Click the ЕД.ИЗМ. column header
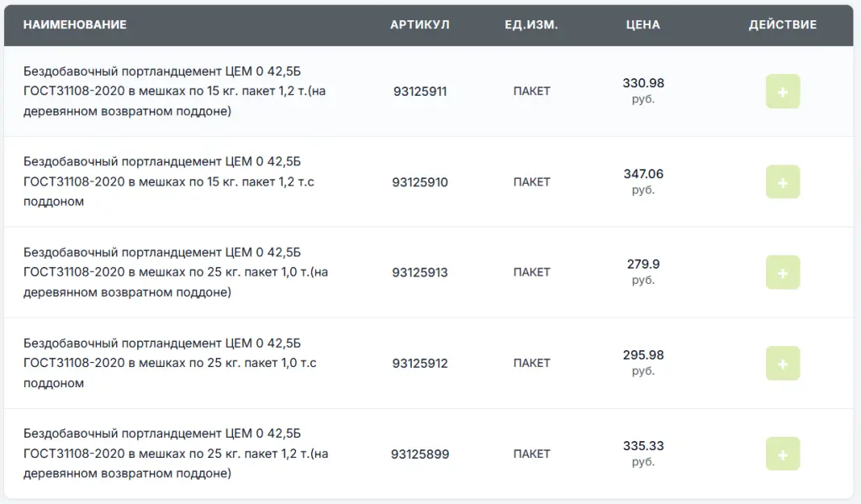This screenshot has height=504, width=861. tap(531, 24)
